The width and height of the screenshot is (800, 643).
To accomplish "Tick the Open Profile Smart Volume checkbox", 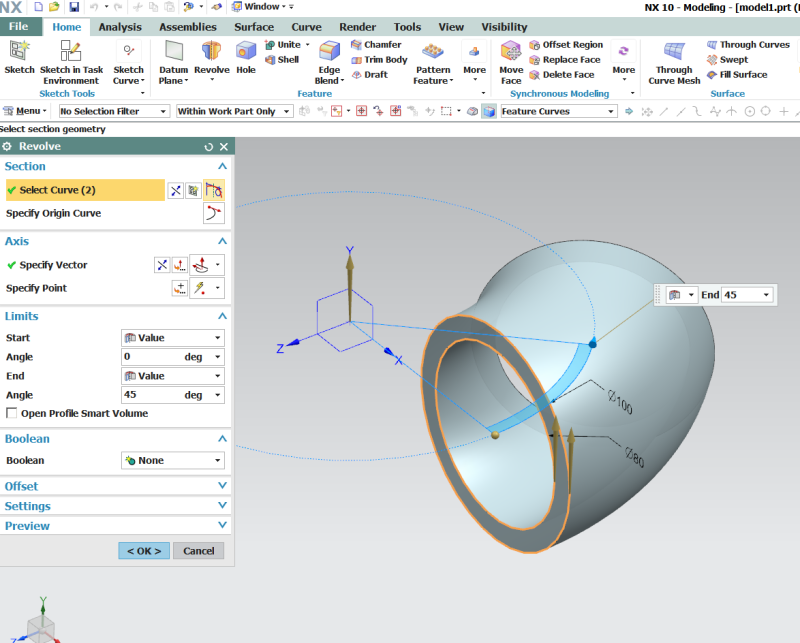I will [11, 413].
